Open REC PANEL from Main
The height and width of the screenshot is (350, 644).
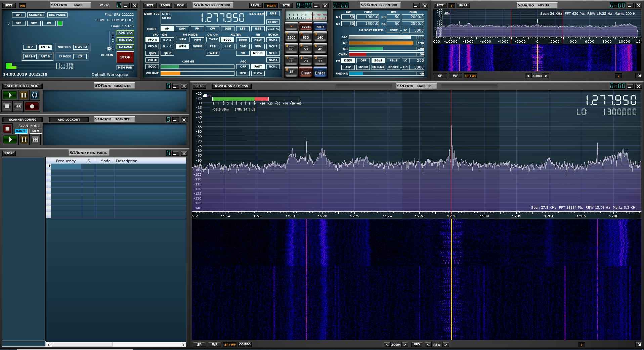pos(57,15)
